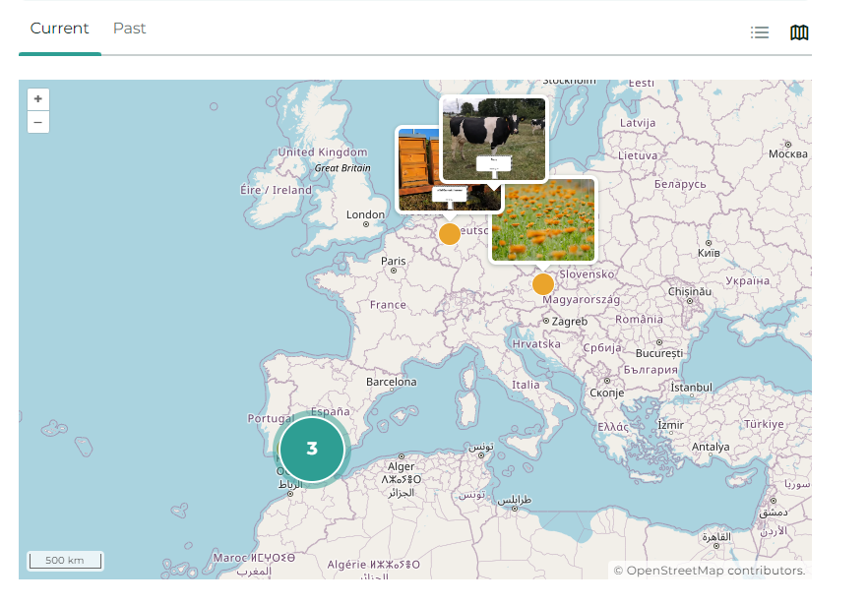Click the Москва label on map
The height and width of the screenshot is (605, 868).
[x=787, y=154]
